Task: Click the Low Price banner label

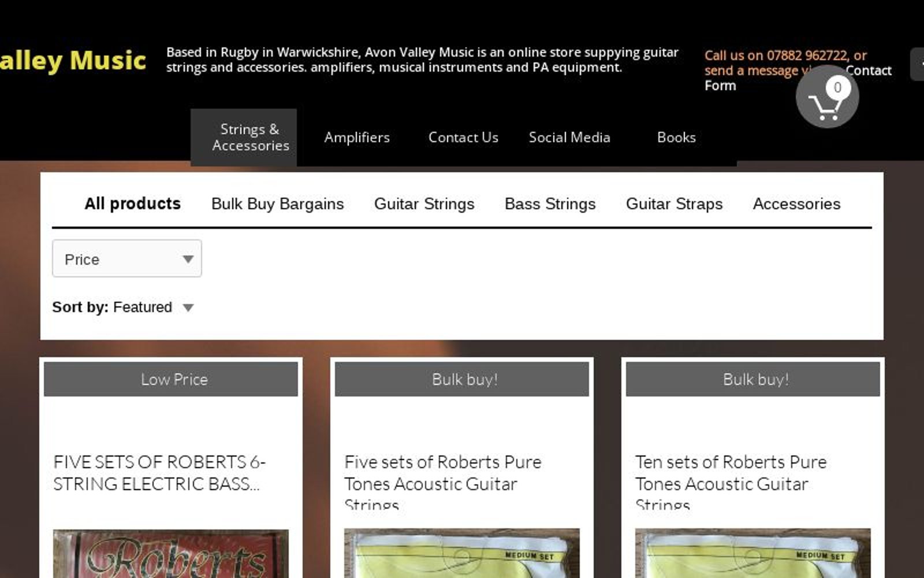Action: tap(171, 379)
